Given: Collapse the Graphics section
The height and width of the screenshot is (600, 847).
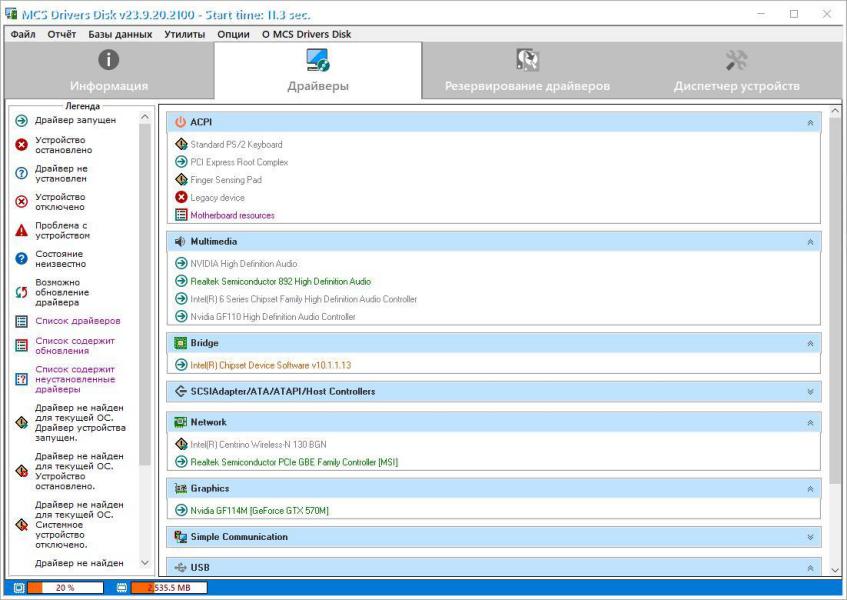Looking at the screenshot, I should coord(810,489).
